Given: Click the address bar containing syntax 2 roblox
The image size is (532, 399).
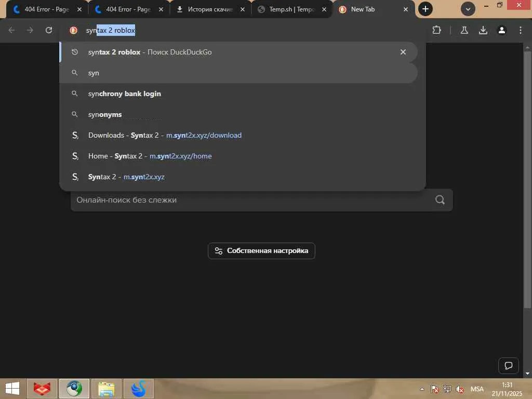Looking at the screenshot, I should (243, 30).
